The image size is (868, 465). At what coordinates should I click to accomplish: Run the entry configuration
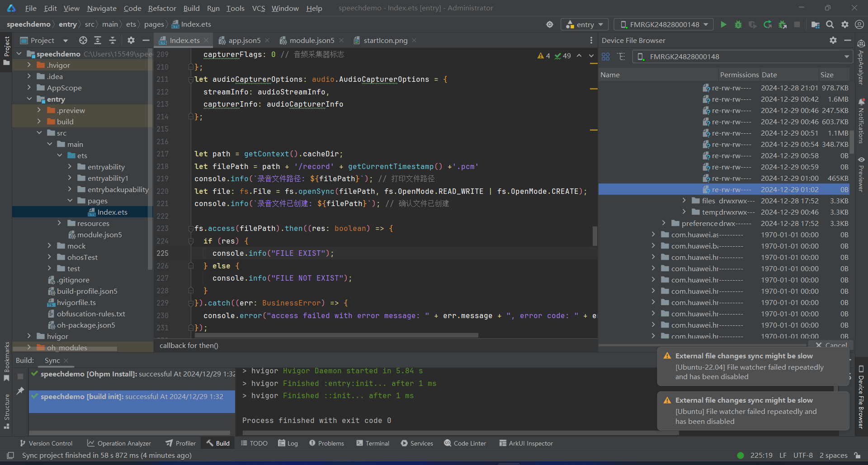tap(723, 24)
